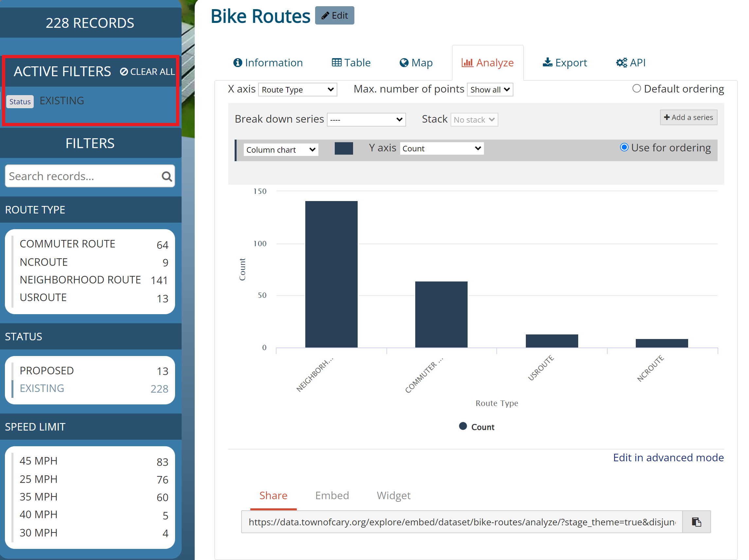Image resolution: width=749 pixels, height=560 pixels.
Task: Open the X axis Route Type dropdown
Action: (x=297, y=90)
